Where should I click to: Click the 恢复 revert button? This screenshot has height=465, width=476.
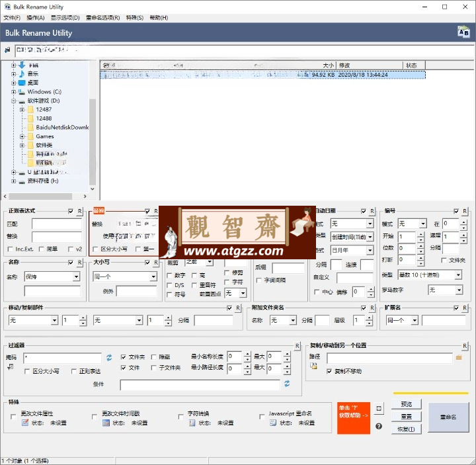tap(406, 429)
